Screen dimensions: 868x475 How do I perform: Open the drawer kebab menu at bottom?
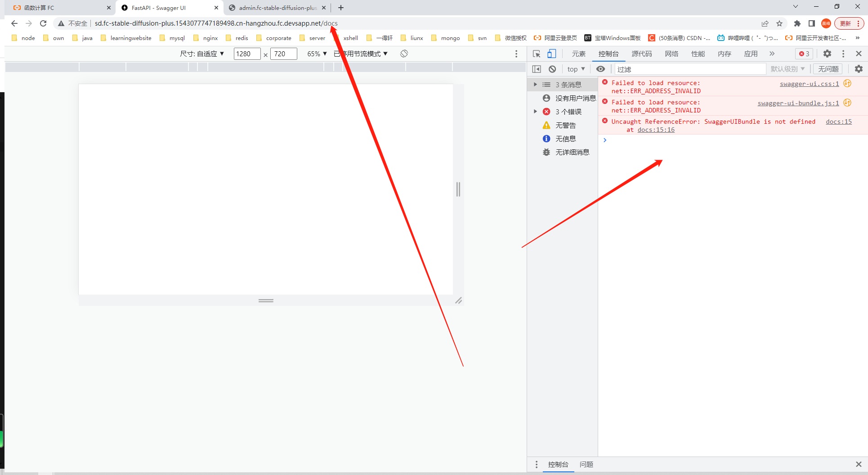click(x=537, y=465)
